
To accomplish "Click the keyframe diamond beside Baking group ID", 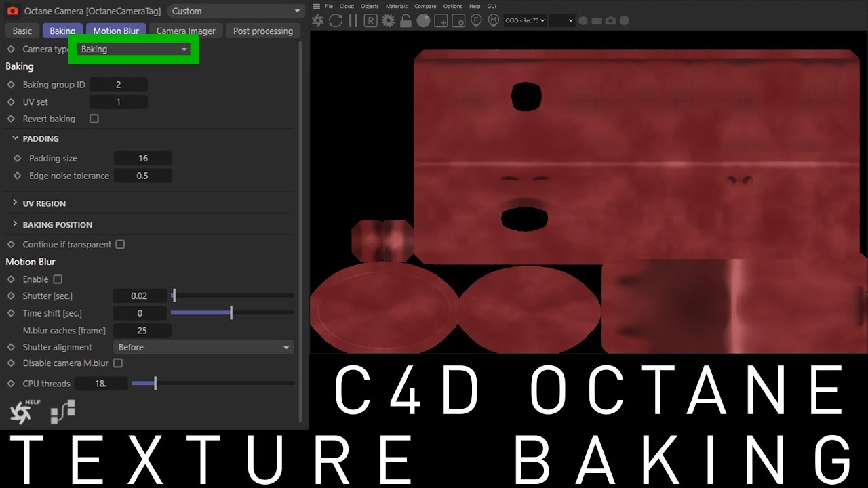I will pyautogui.click(x=10, y=85).
